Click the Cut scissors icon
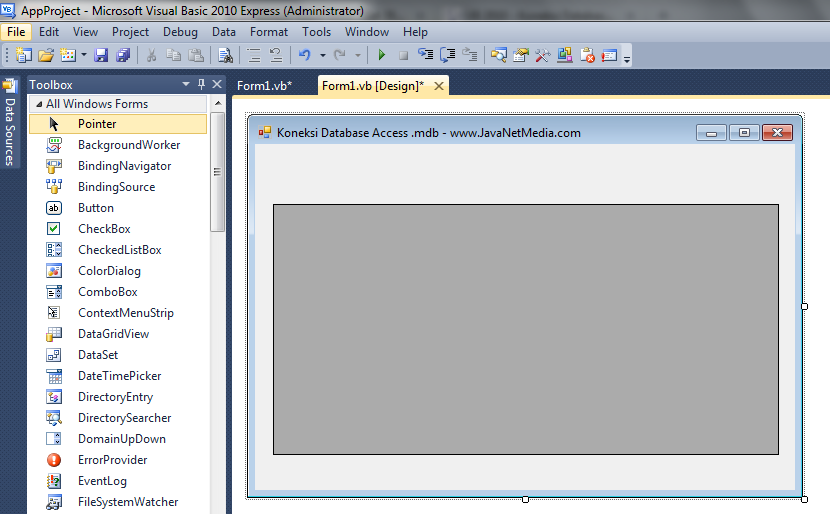This screenshot has width=830, height=514. click(151, 55)
